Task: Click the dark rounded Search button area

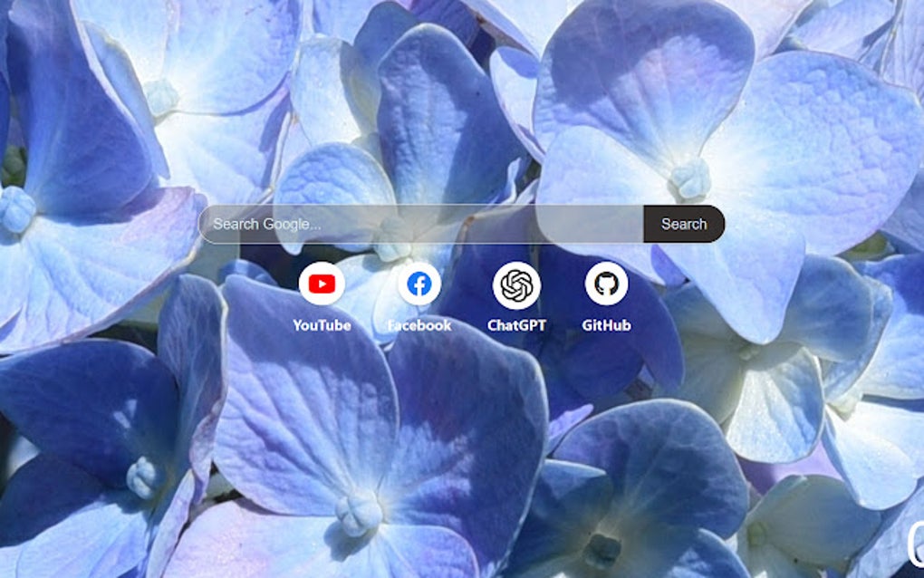Action: point(684,224)
